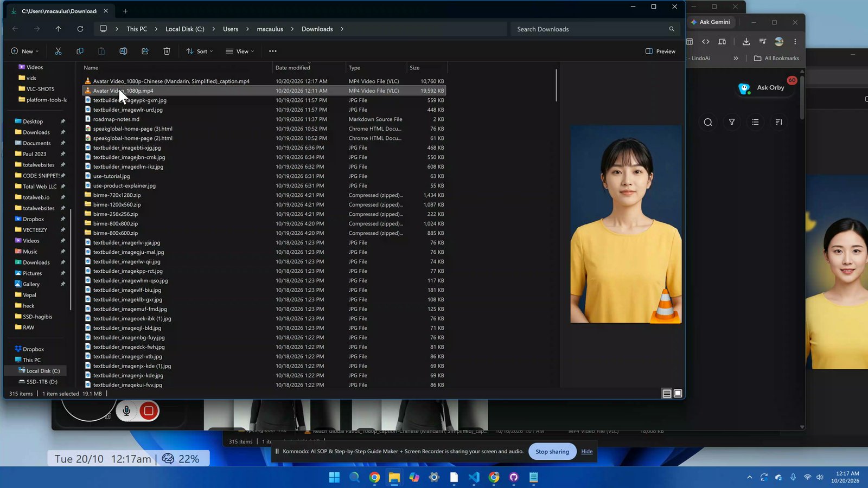This screenshot has height=488, width=868.
Task: Switch to details view in status bar
Action: (x=667, y=394)
